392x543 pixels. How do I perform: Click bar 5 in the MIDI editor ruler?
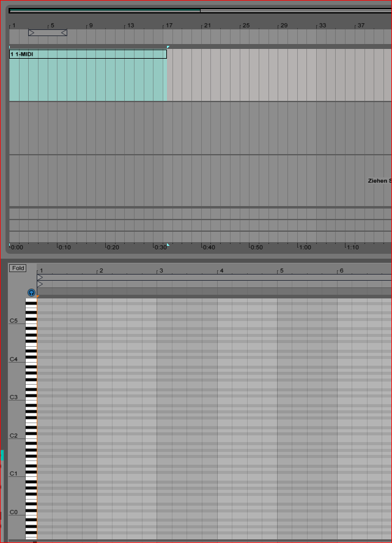pyautogui.click(x=281, y=270)
